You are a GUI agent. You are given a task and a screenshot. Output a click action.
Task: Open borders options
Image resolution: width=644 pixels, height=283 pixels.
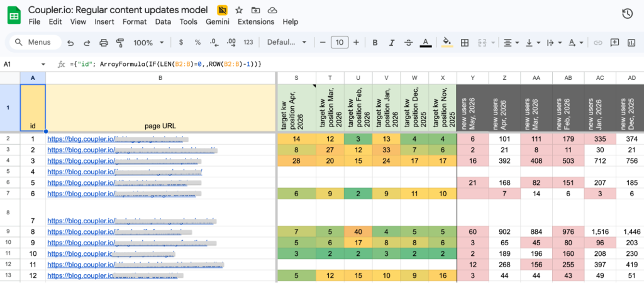pyautogui.click(x=465, y=42)
